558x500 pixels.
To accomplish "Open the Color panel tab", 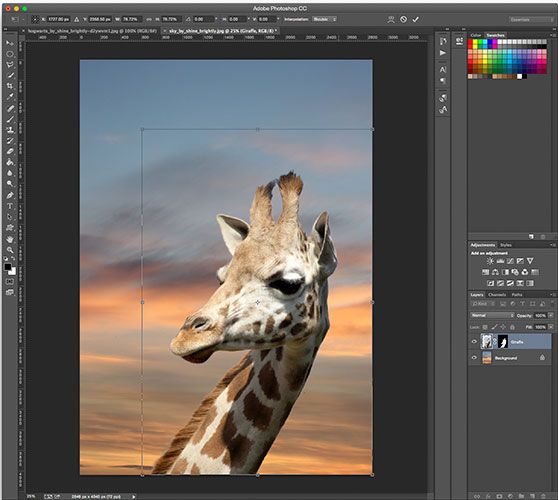I will click(x=475, y=35).
